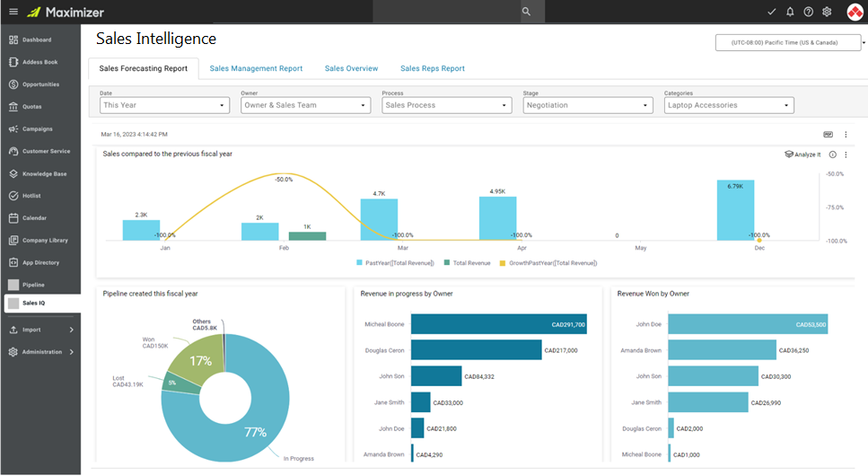
Task: Click the December 6.79K bar
Action: 735,210
